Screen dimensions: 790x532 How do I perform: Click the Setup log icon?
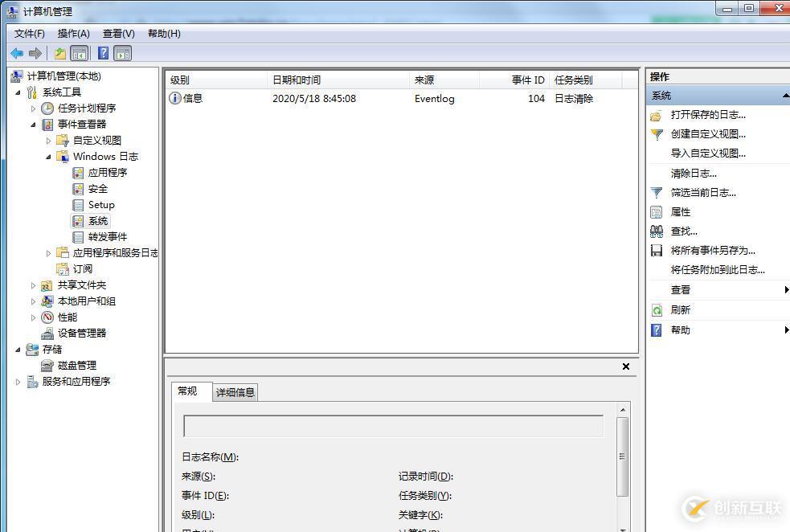pyautogui.click(x=78, y=205)
